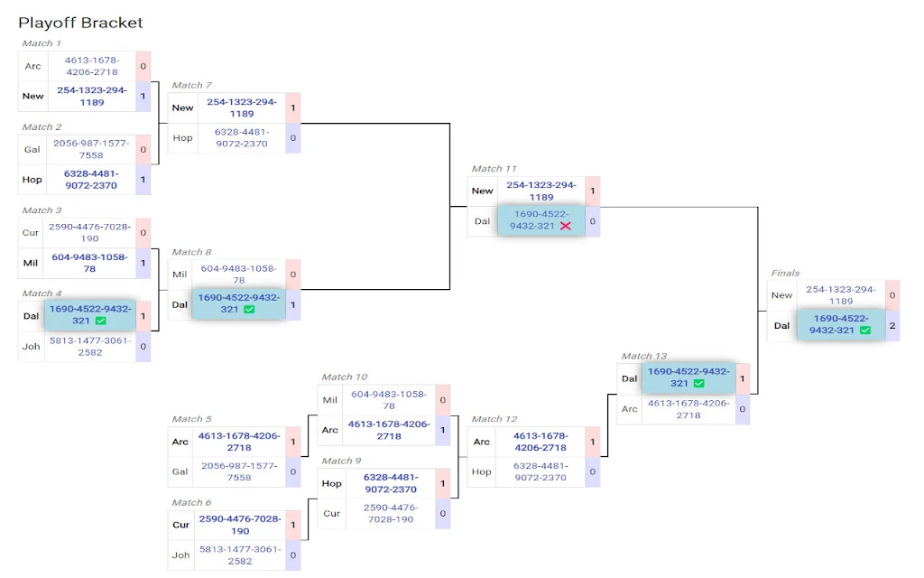Viewport: 924px width, 578px height.
Task: Select Hop team cell in Match 2
Action: tap(32, 180)
